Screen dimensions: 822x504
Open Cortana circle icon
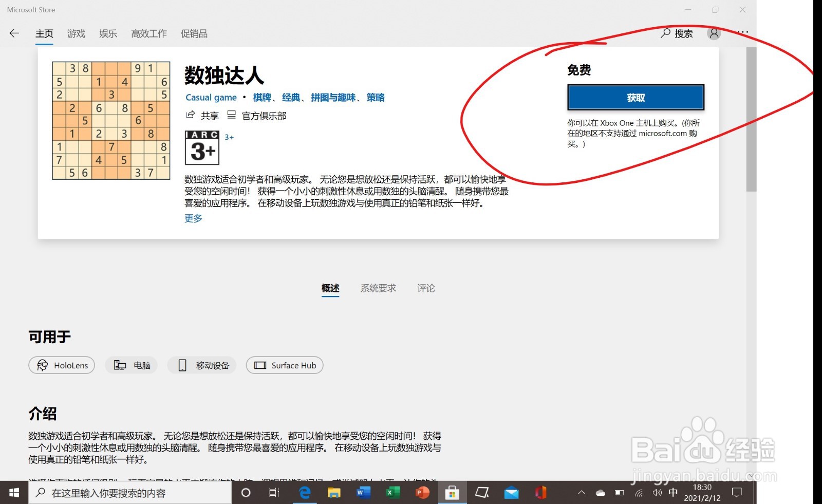click(246, 493)
